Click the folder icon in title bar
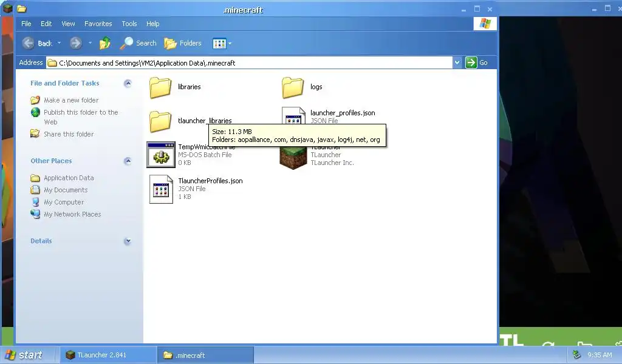 [22, 8]
